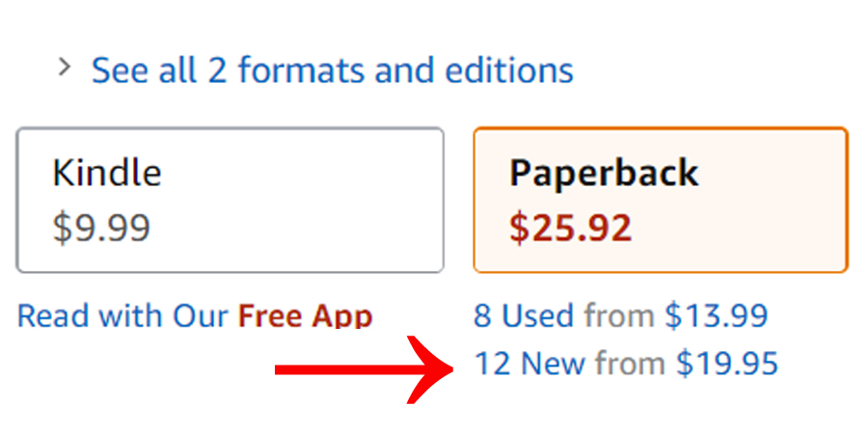Click the word "from" in the used offers line
The height and width of the screenshot is (434, 868).
[618, 315]
